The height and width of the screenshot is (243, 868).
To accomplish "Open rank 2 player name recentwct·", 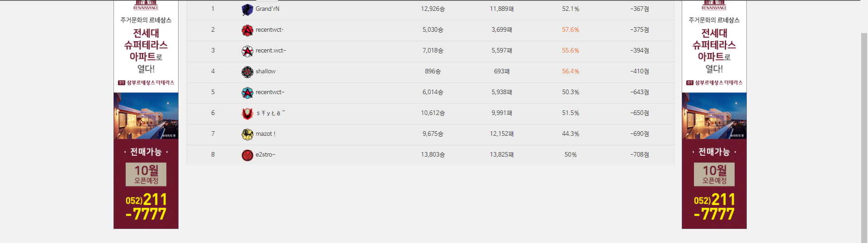I will (x=269, y=30).
